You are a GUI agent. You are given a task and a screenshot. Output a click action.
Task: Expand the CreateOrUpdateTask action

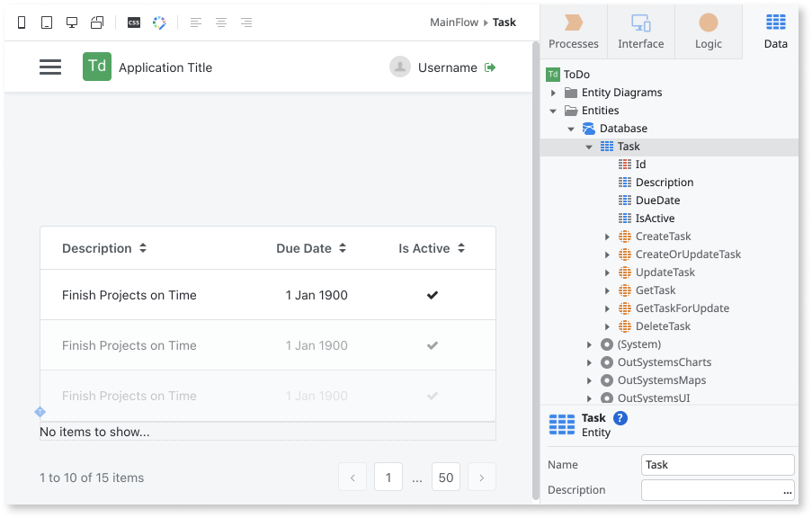point(607,255)
